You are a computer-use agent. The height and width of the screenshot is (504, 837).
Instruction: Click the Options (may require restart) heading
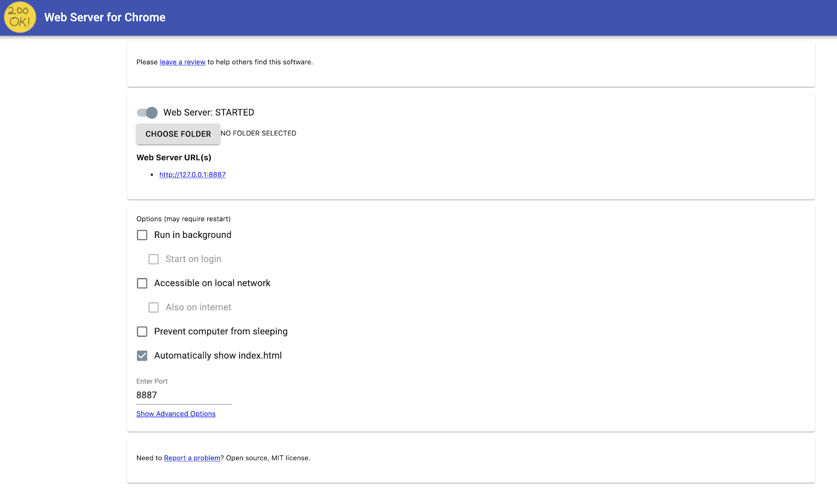pyautogui.click(x=183, y=219)
